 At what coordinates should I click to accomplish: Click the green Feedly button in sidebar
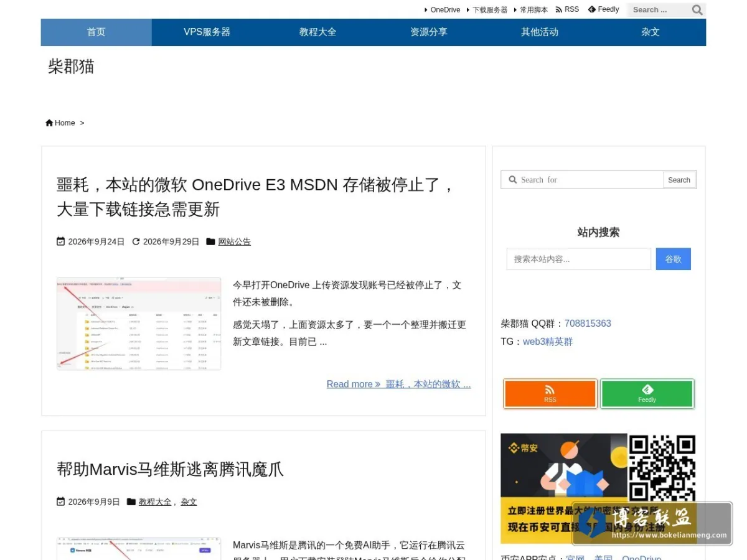(647, 394)
